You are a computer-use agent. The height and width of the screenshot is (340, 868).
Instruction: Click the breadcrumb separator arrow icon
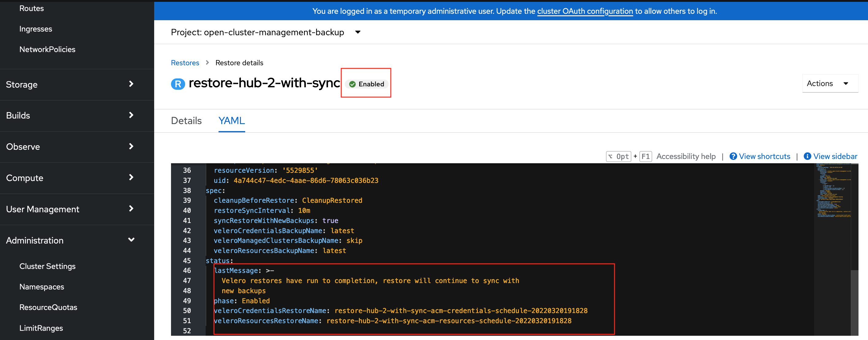207,62
